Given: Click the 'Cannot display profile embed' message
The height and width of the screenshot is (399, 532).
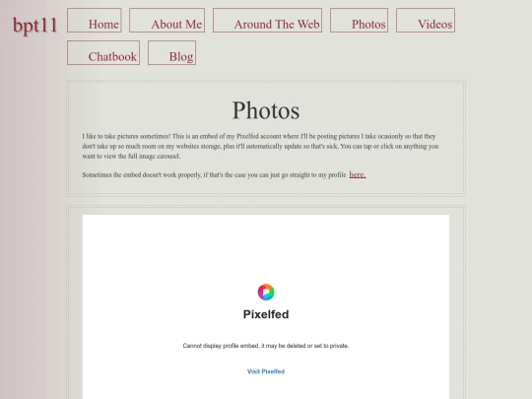Looking at the screenshot, I should pyautogui.click(x=266, y=346).
